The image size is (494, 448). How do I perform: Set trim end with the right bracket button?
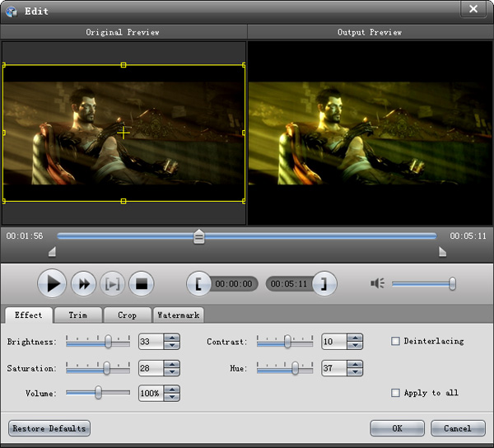[x=324, y=283]
